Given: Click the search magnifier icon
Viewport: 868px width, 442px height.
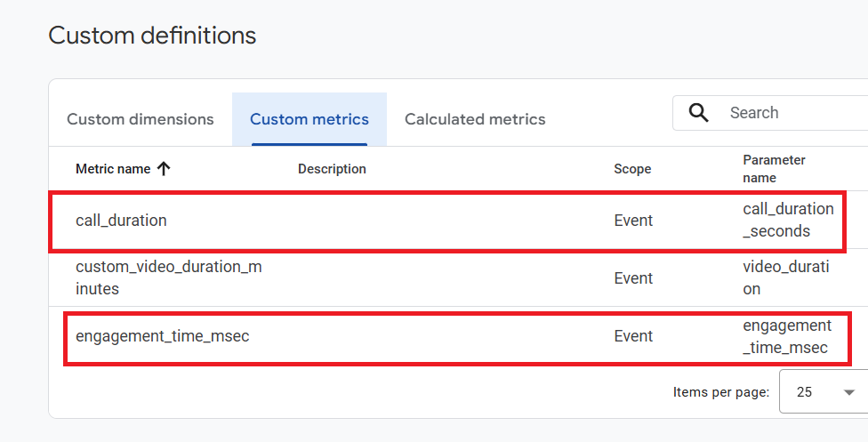Looking at the screenshot, I should [x=699, y=113].
